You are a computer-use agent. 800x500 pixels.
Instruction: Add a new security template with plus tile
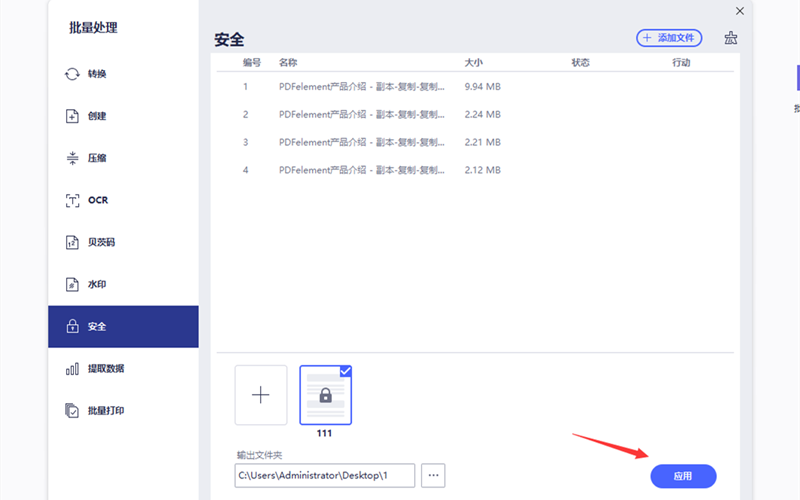click(x=261, y=395)
